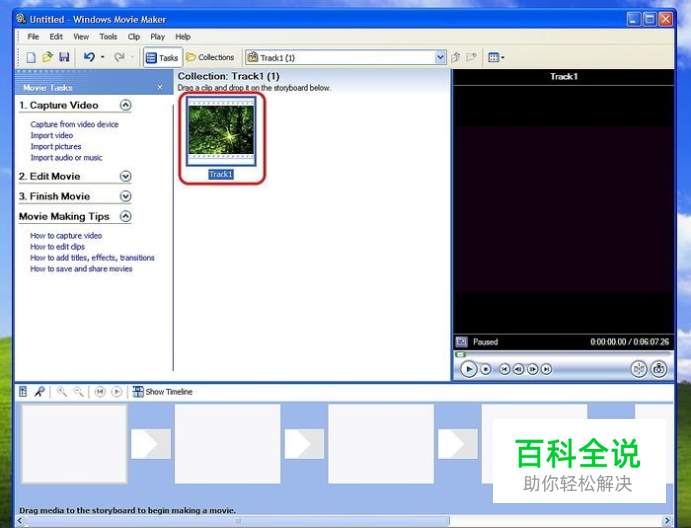Image resolution: width=691 pixels, height=528 pixels.
Task: Open How to add titles, effects, transitions
Action: click(x=92, y=258)
